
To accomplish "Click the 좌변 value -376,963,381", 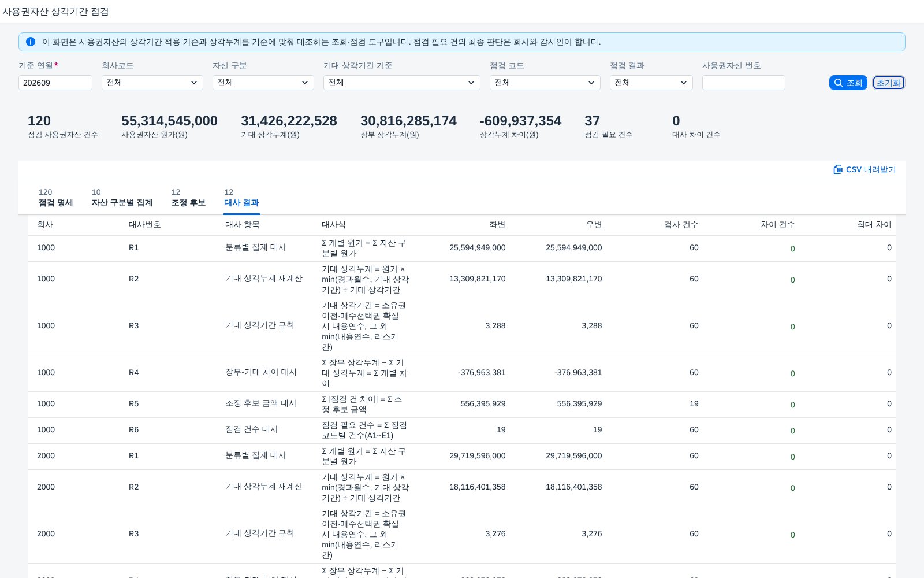I will click(x=482, y=372).
